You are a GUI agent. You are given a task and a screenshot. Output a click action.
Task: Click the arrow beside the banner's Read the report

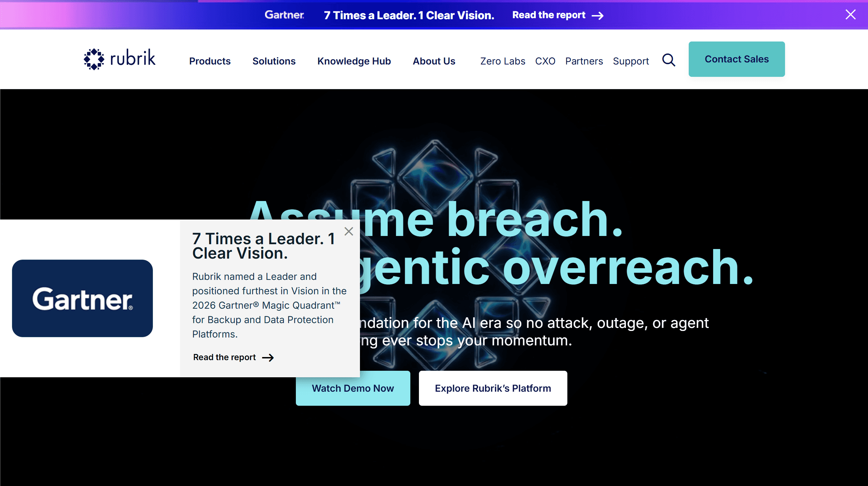click(x=598, y=15)
